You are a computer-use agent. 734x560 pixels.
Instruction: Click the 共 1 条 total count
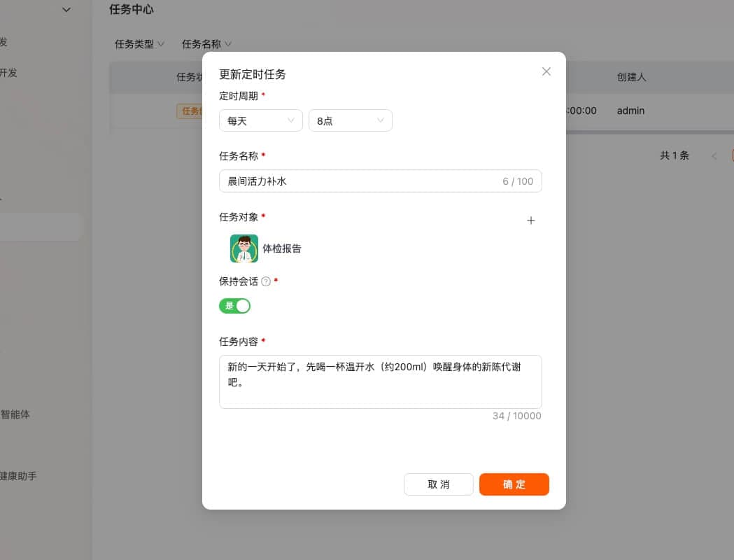tap(674, 155)
